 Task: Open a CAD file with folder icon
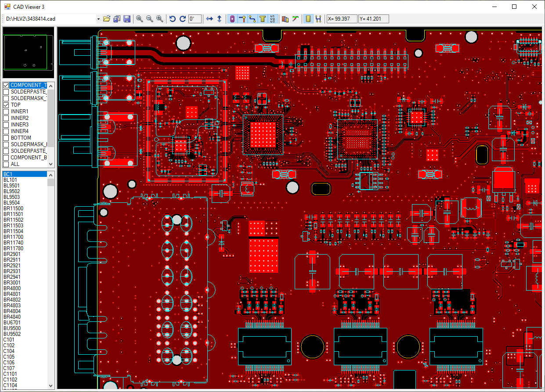point(106,19)
